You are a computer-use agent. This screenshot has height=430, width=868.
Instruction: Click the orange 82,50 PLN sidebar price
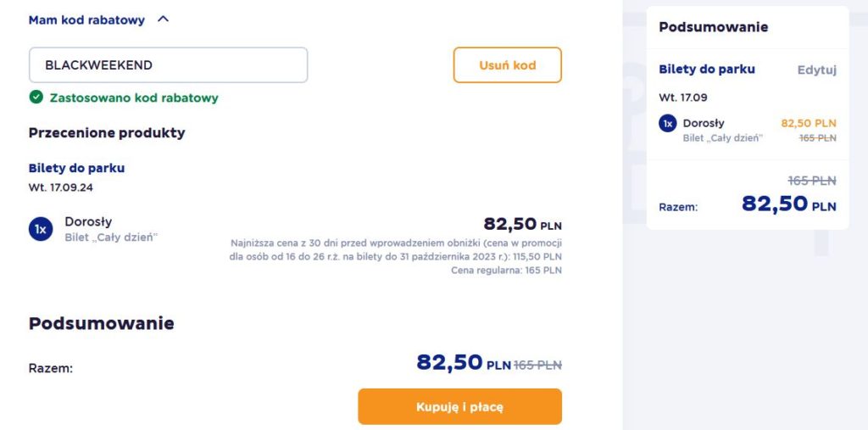click(x=808, y=123)
